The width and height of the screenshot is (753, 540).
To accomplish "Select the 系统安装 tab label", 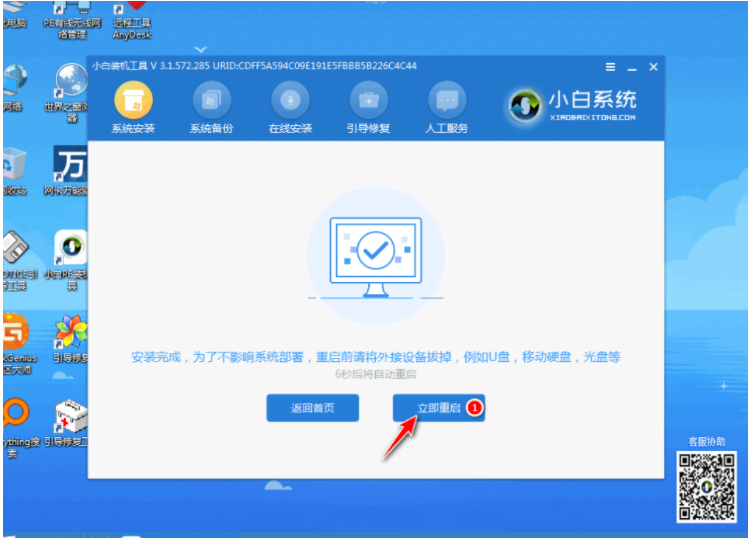I will point(133,128).
